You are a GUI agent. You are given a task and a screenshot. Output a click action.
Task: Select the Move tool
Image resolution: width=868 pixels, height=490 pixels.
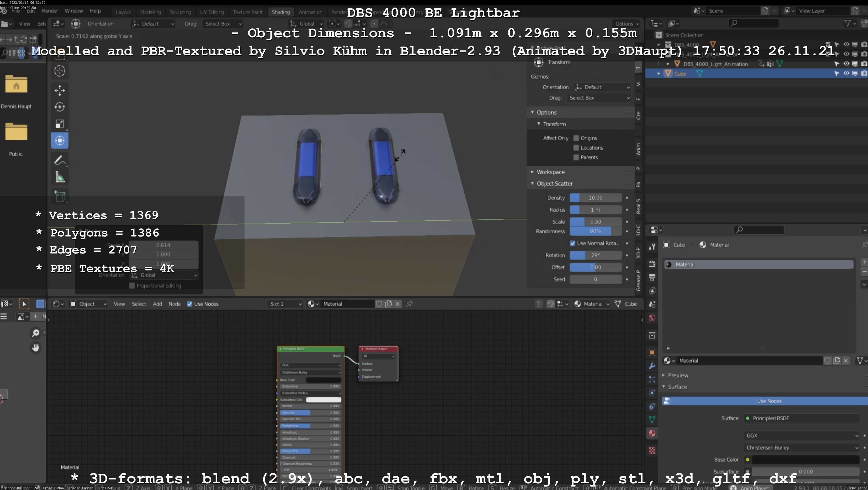60,90
